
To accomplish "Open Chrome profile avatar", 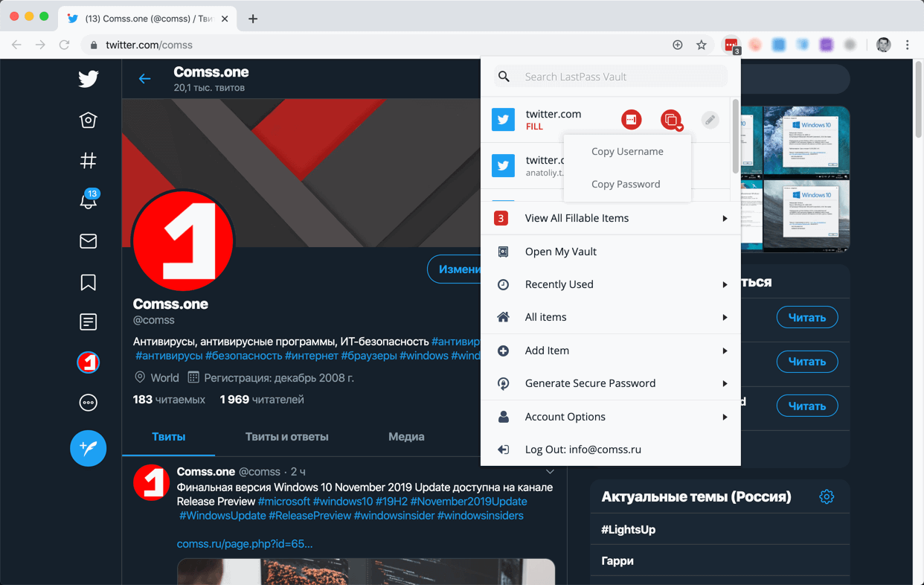I will pos(884,45).
